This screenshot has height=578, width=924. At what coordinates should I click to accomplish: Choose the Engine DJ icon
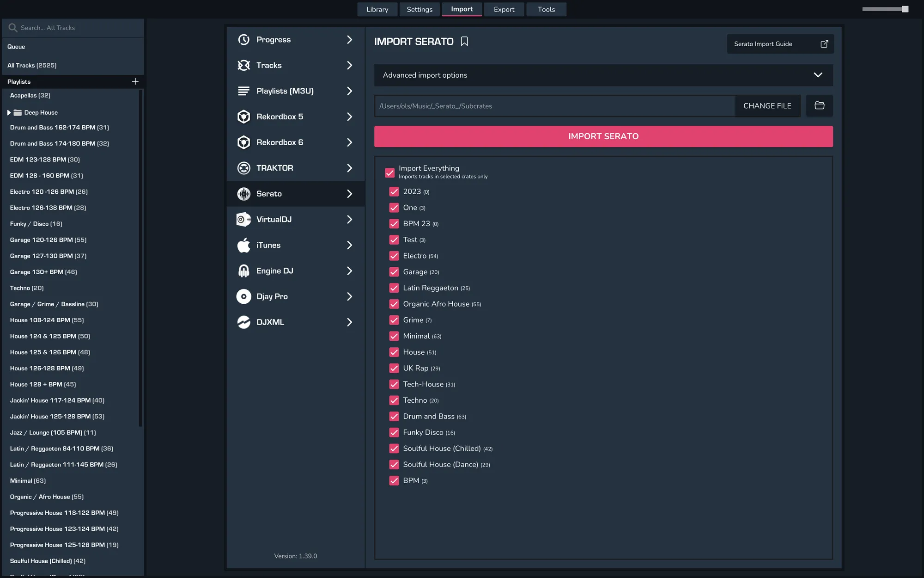click(x=243, y=271)
